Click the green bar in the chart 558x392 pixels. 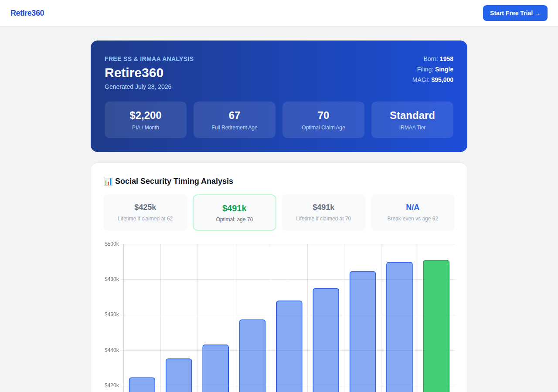tap(436, 326)
